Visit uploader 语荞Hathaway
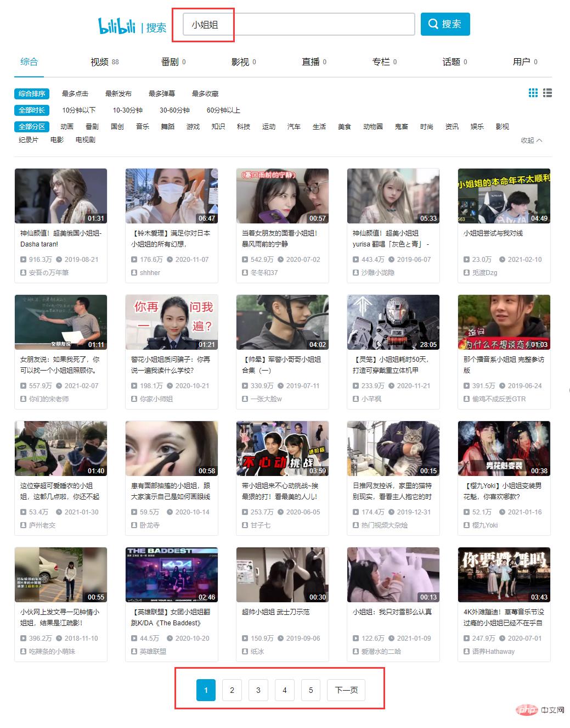The width and height of the screenshot is (570, 728). (x=493, y=652)
